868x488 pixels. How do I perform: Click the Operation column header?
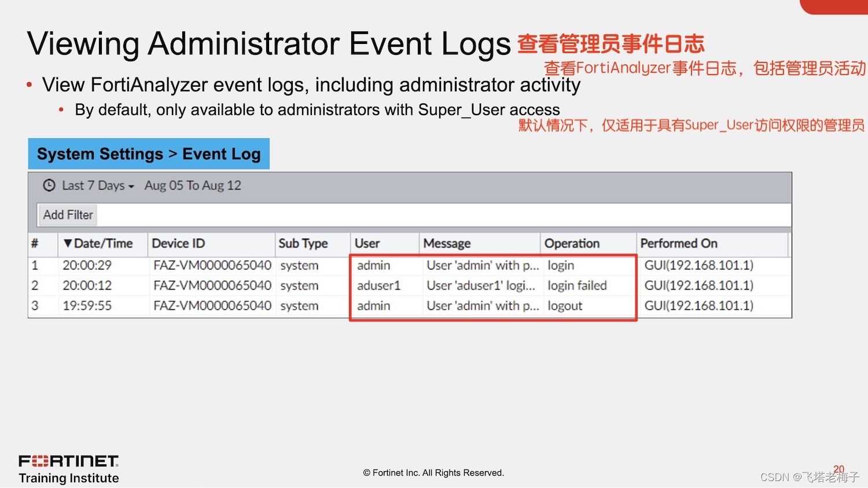click(x=589, y=244)
